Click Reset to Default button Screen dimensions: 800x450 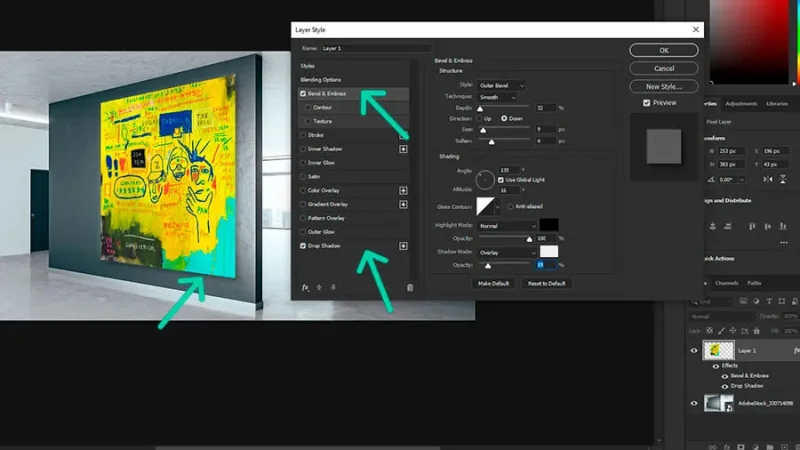[x=546, y=284]
